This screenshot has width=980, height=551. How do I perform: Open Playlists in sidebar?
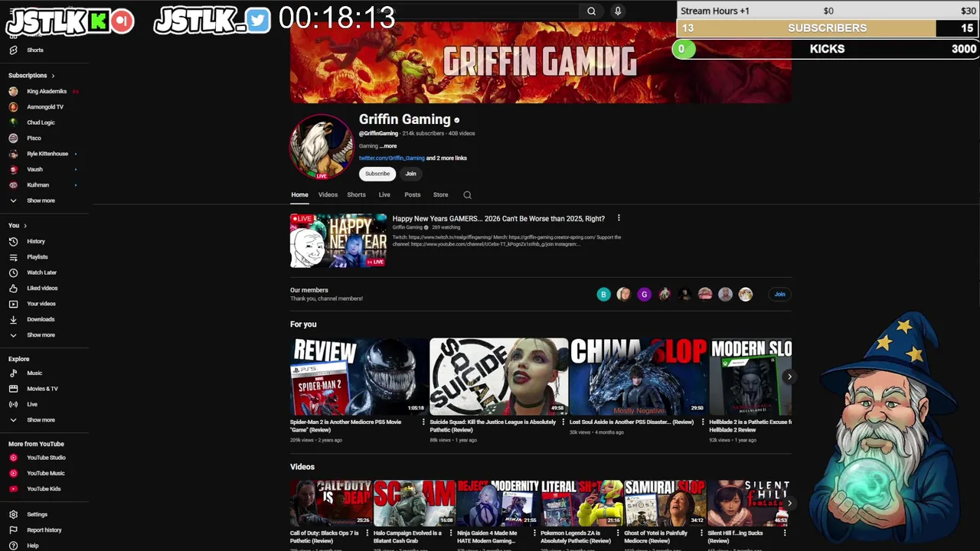(x=37, y=257)
